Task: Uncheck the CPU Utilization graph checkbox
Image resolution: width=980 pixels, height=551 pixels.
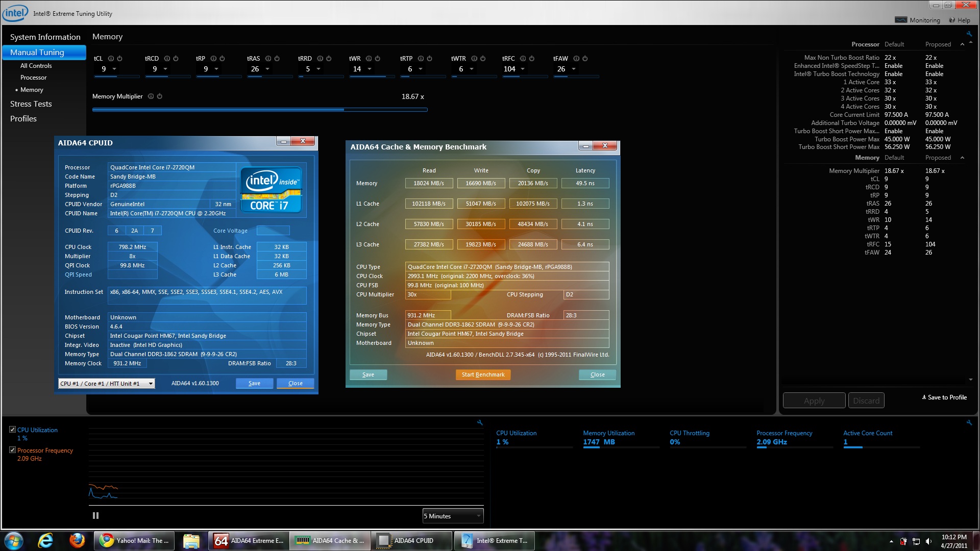Action: point(12,430)
